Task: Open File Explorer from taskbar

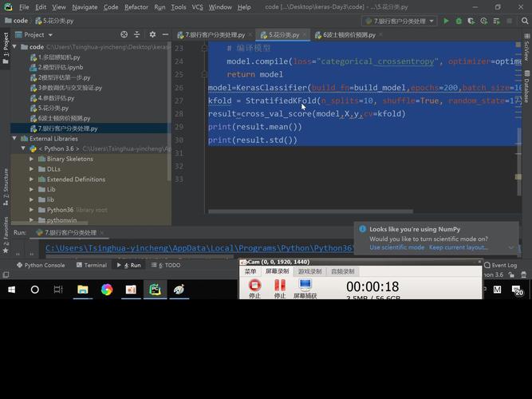Action: pyautogui.click(x=83, y=290)
